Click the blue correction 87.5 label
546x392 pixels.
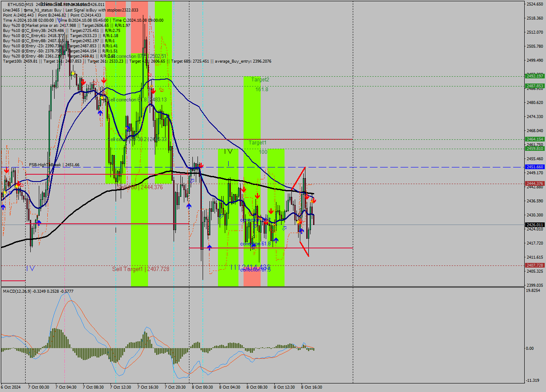point(255,270)
